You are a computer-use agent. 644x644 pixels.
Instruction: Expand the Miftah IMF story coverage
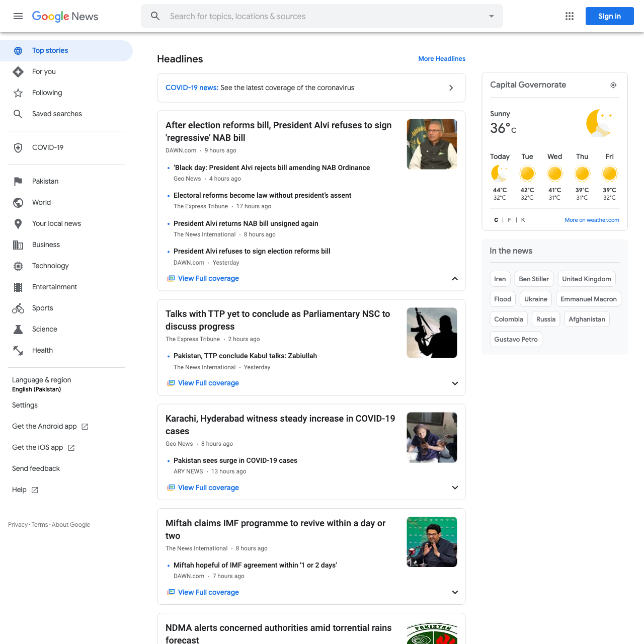click(455, 592)
